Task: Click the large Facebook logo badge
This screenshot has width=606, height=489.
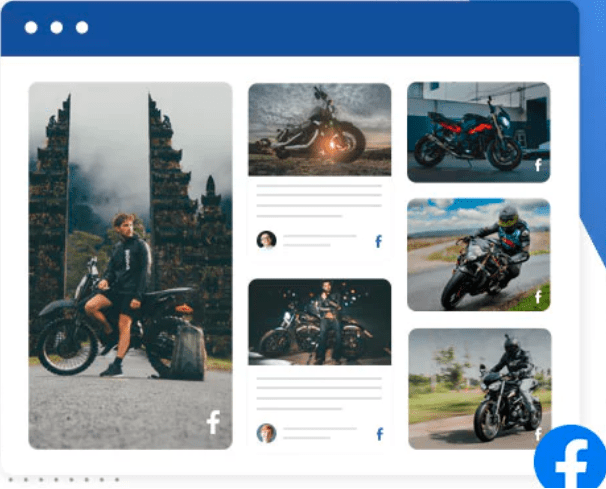Action: click(570, 459)
